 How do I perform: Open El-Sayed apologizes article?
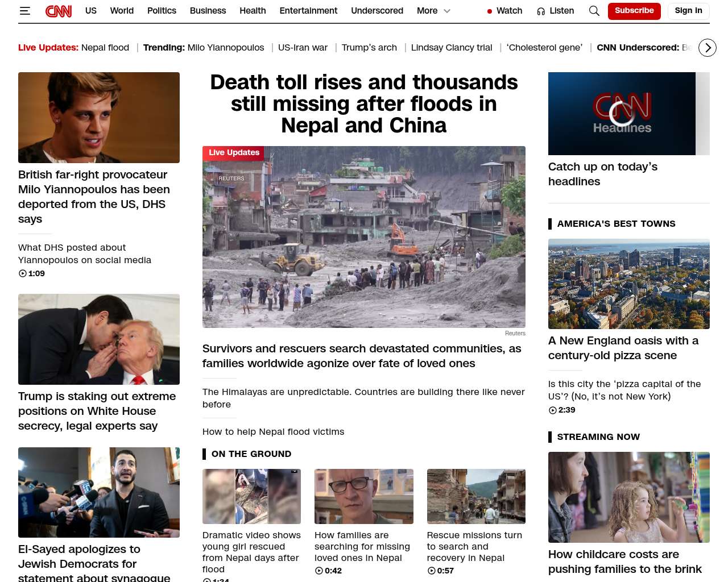point(94,563)
